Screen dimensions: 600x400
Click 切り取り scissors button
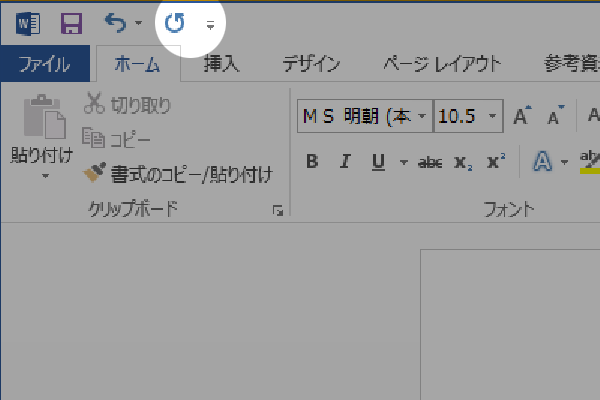click(127, 104)
